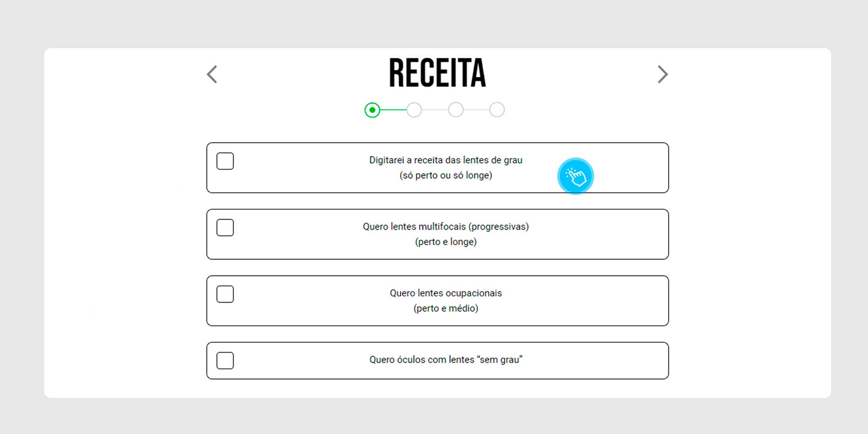Pick the 'Quero lentes ocupacionais' label
The image size is (868, 434).
(446, 293)
